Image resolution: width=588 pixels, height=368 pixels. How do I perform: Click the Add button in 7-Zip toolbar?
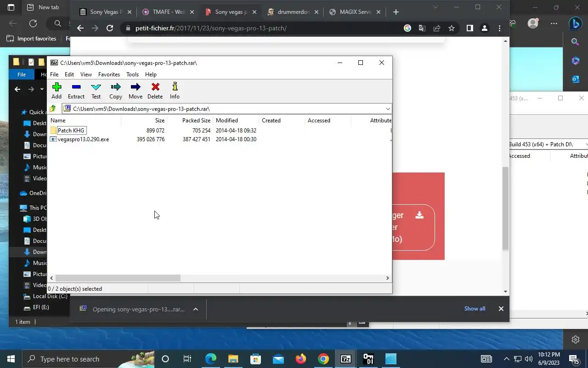click(x=57, y=91)
